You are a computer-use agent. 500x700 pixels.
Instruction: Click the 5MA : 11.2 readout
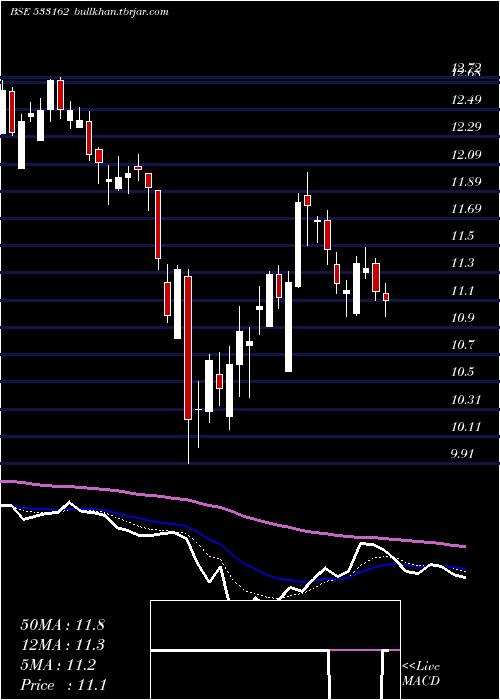[58, 665]
